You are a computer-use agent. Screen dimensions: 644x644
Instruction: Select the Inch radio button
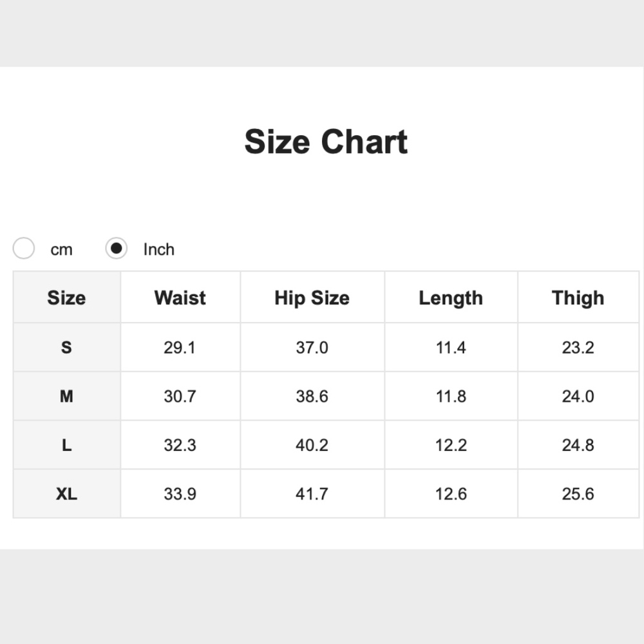116,249
